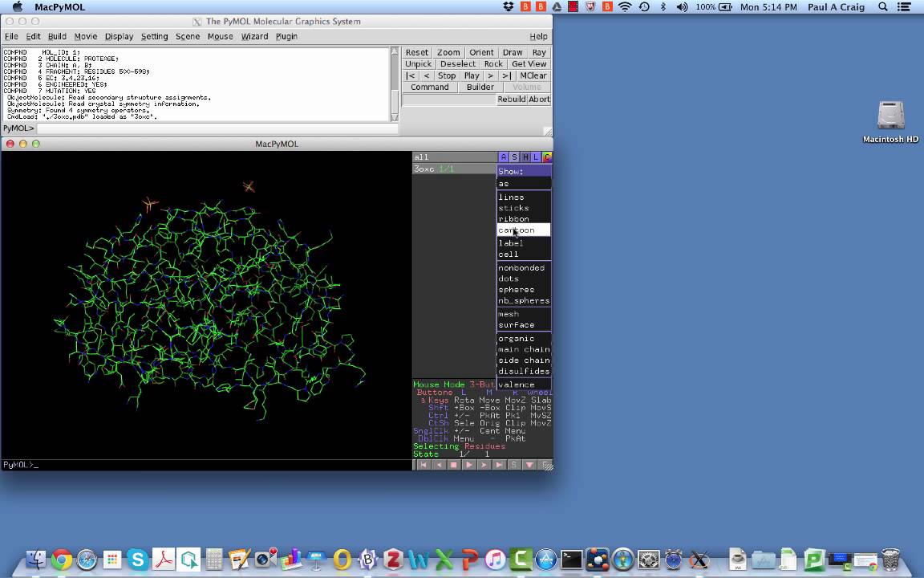Open the Wizard menu
924x578 pixels.
coord(254,37)
